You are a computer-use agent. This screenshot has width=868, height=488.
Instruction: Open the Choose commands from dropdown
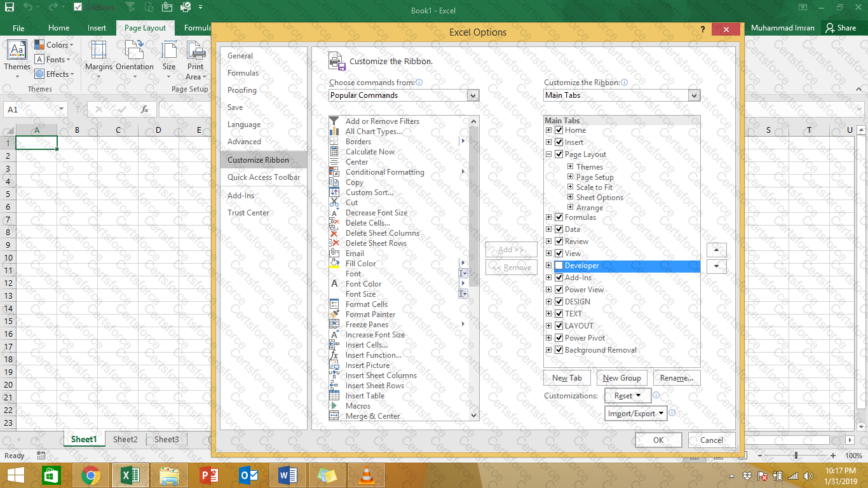(473, 95)
